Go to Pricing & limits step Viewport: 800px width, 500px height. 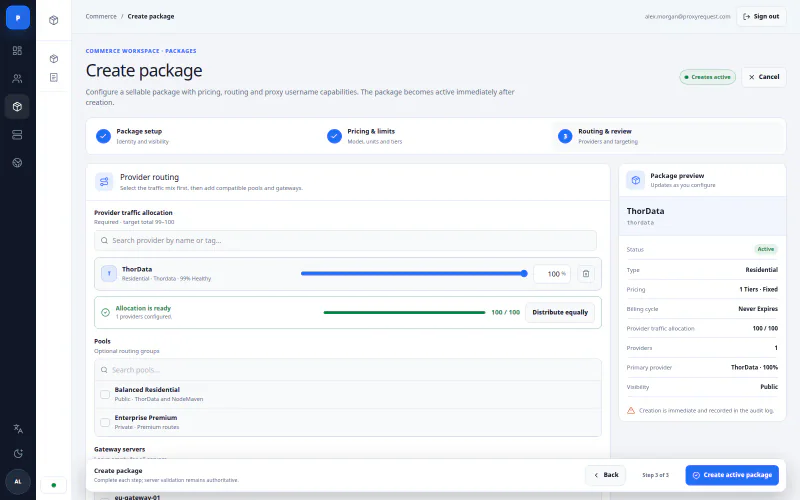click(365, 136)
